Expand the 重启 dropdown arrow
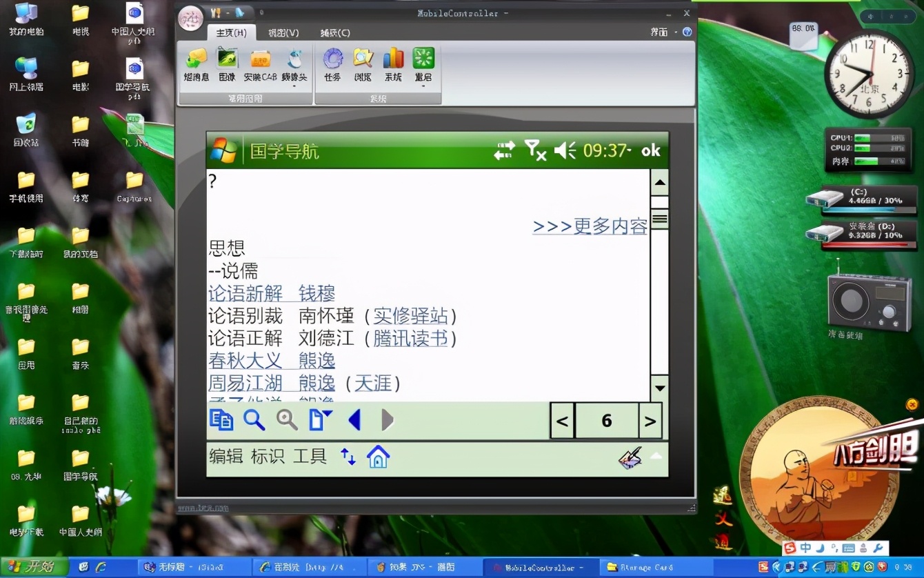This screenshot has height=578, width=924. coord(423,87)
